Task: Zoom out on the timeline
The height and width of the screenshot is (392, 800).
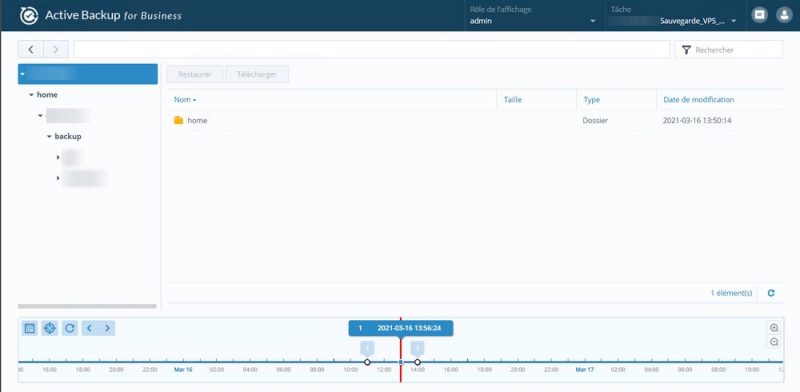Action: (774, 342)
